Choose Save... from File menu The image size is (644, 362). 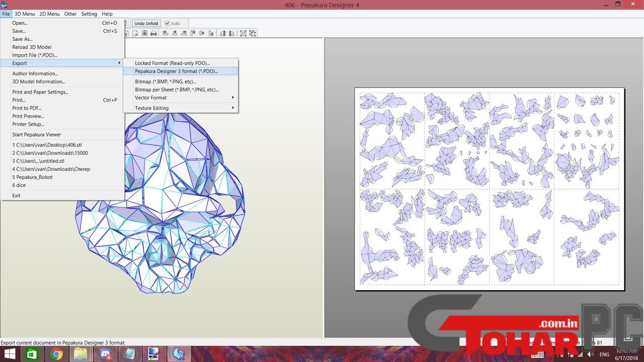coord(62,31)
